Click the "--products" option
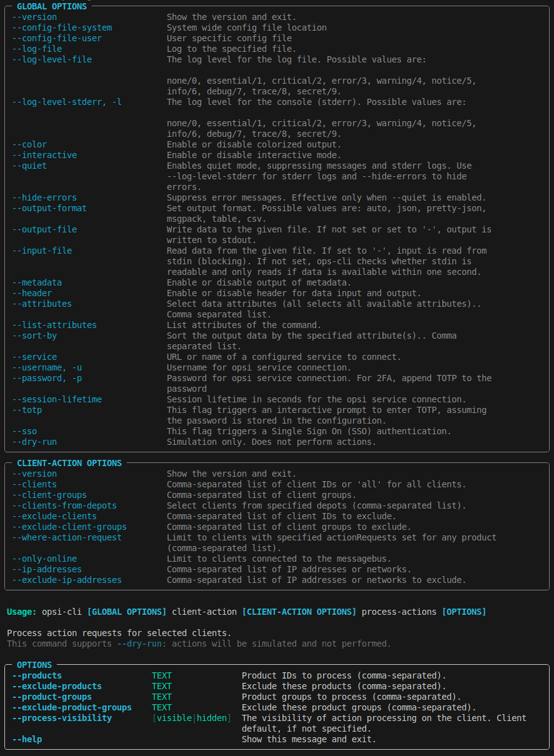The height and width of the screenshot is (756, 554). (x=37, y=675)
